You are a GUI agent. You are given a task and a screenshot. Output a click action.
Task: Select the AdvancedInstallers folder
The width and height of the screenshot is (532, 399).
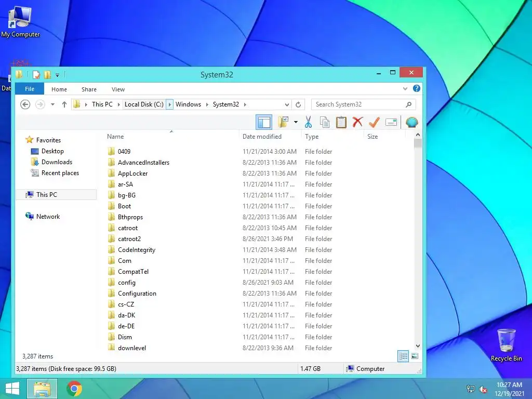[x=143, y=162]
